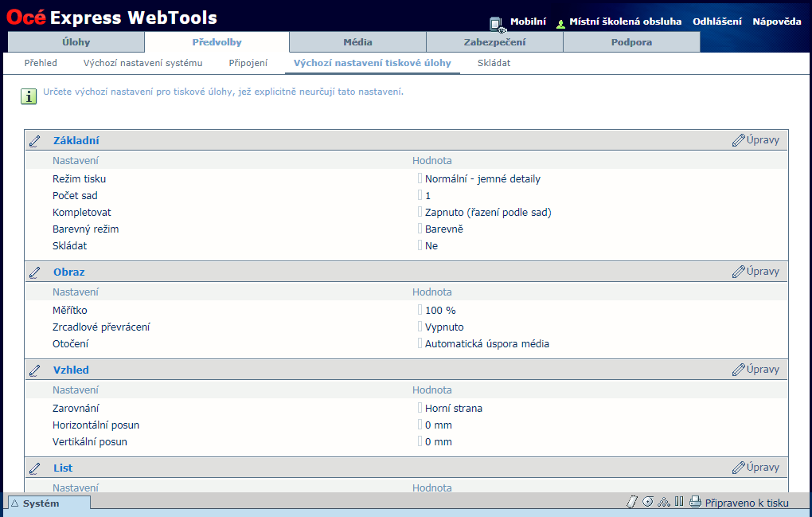Image resolution: width=812 pixels, height=517 pixels.
Task: Click the Odhlášení link
Action: click(716, 22)
